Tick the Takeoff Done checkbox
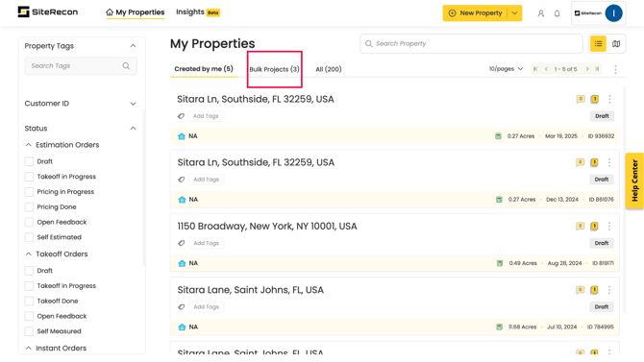 pos(29,301)
